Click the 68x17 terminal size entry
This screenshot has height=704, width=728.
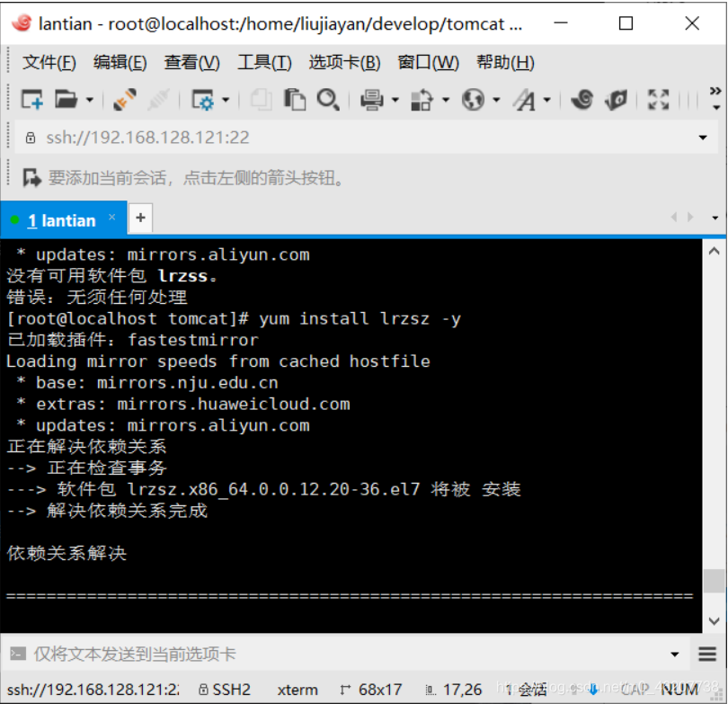point(371,690)
